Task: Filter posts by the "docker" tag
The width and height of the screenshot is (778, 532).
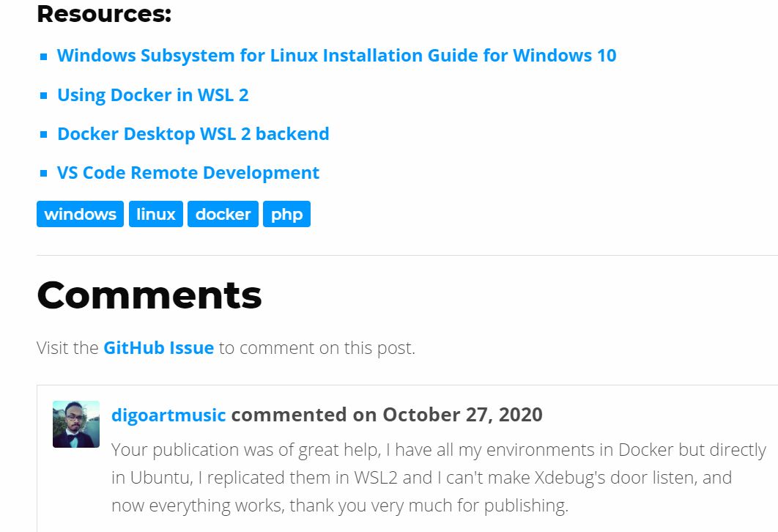Action: click(x=222, y=214)
